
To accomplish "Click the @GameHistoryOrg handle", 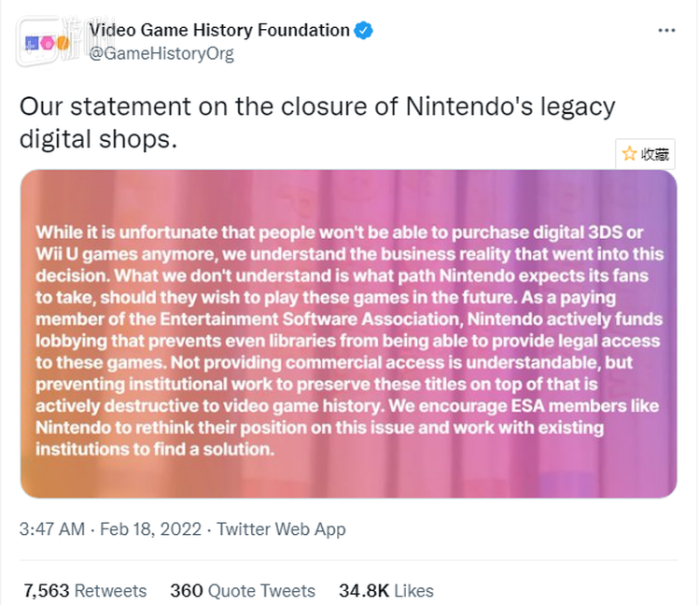I will click(161, 53).
